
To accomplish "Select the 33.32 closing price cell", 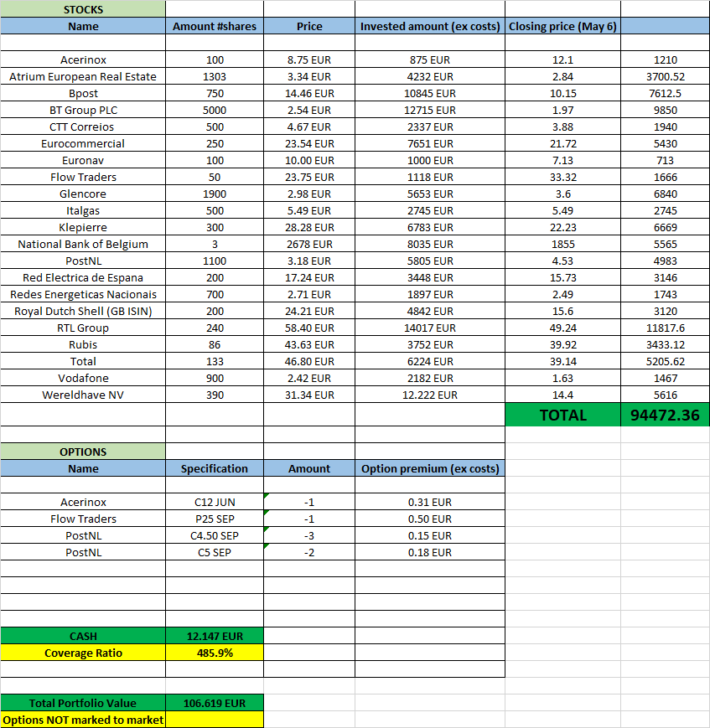I will coord(562,177).
